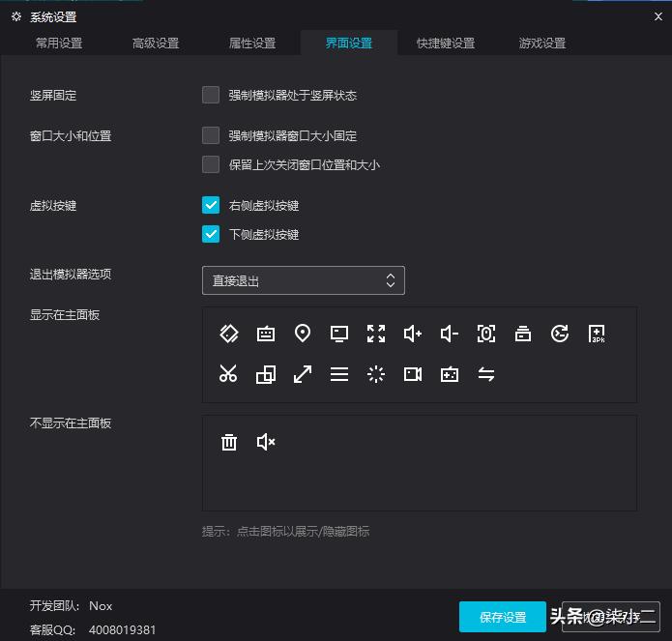Click the 不显示在主面板 label

[x=71, y=423]
